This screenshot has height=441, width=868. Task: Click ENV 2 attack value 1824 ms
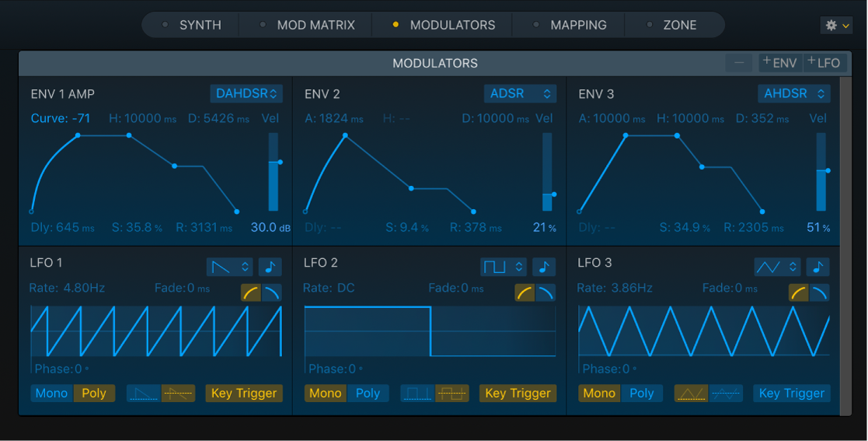click(x=334, y=118)
